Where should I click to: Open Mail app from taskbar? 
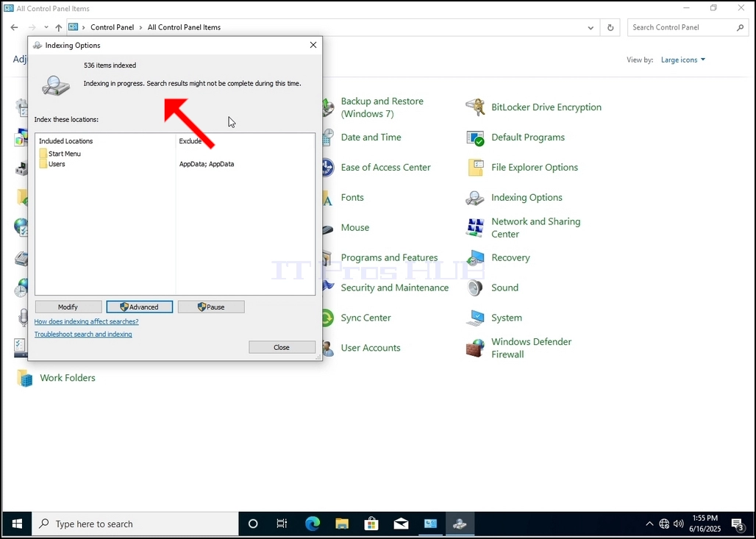(401, 524)
